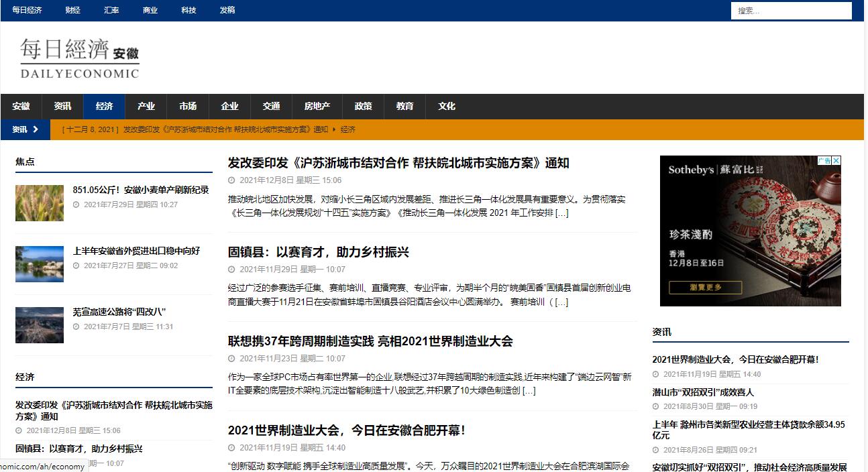Focus the 搜索 search field
The image size is (868, 472).
click(x=792, y=11)
